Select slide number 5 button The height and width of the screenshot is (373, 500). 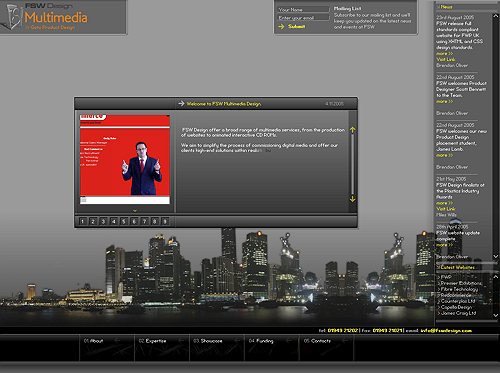tap(124, 221)
